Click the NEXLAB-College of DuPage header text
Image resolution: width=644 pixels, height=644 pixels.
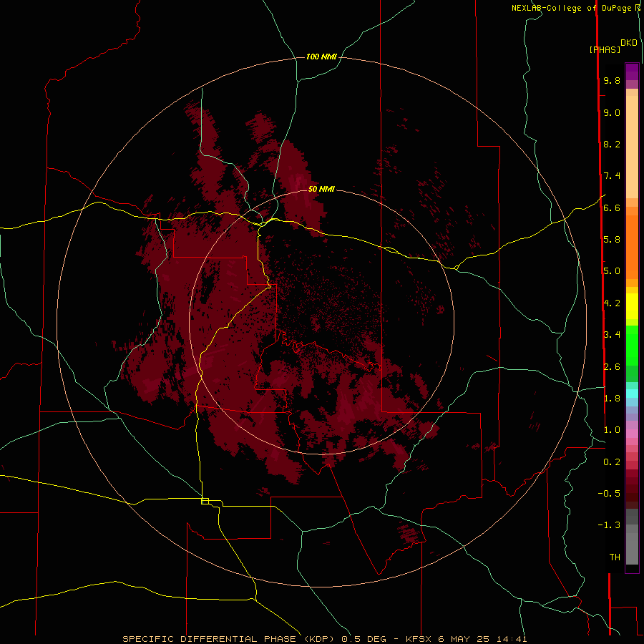(571, 8)
